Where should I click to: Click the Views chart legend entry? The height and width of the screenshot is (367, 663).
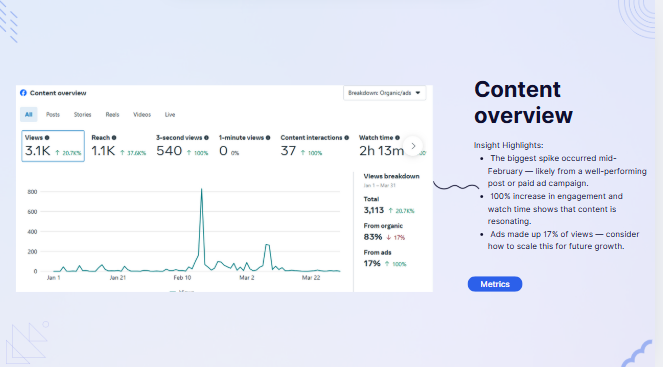coord(182,291)
